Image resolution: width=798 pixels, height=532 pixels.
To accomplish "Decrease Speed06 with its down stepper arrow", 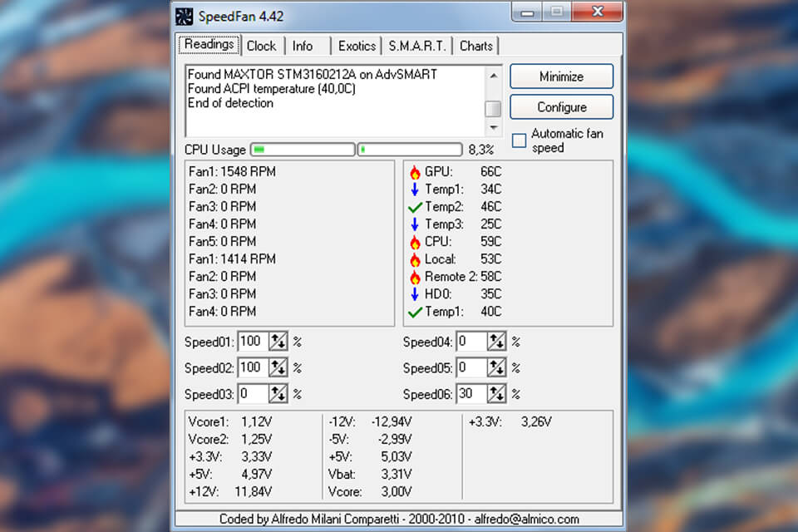I will 499,397.
